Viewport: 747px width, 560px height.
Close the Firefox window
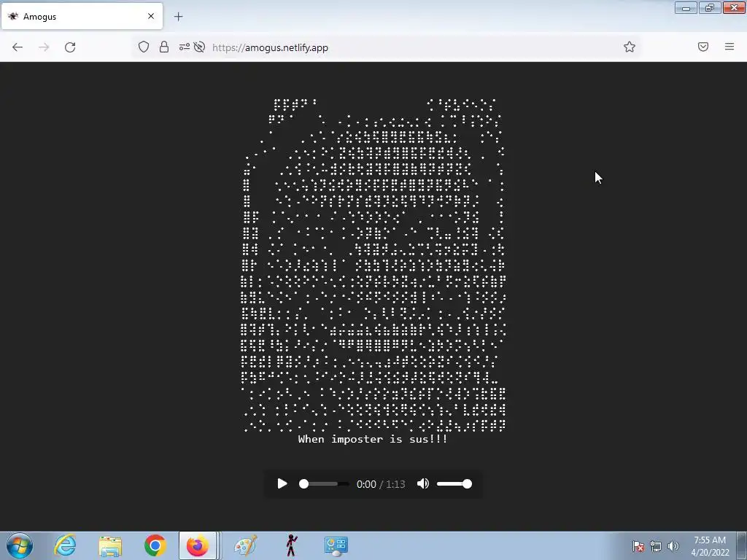pos(734,7)
